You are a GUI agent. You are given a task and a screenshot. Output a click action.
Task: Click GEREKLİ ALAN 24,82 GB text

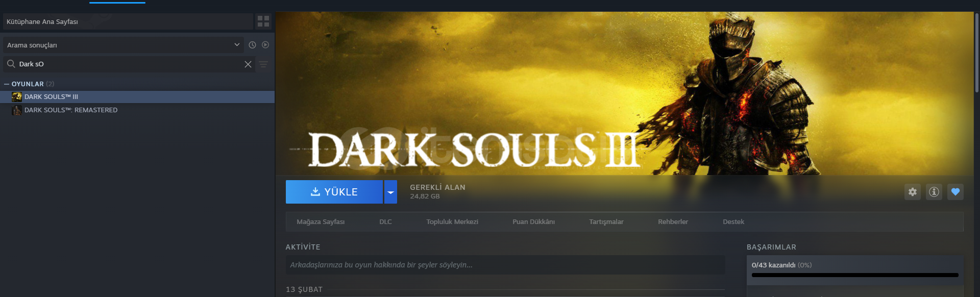[x=437, y=191]
